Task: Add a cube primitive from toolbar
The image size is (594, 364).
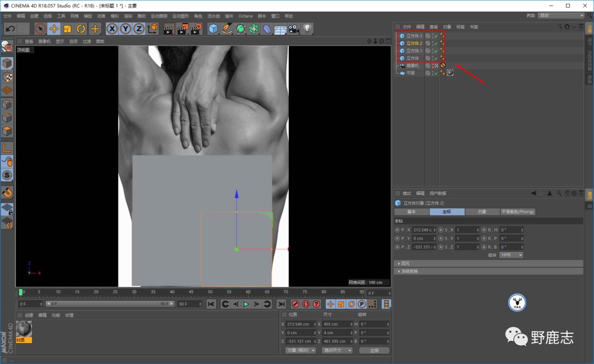Action: click(x=213, y=29)
